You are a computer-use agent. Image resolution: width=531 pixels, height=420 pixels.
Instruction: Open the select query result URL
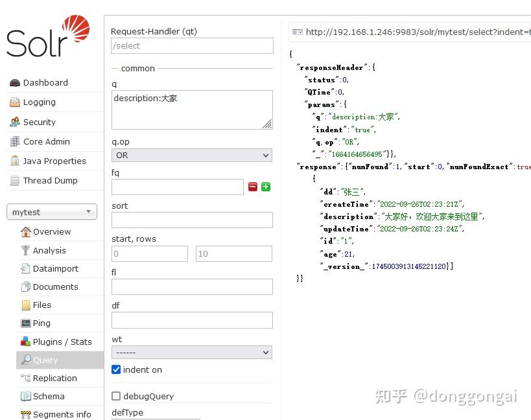click(402, 30)
